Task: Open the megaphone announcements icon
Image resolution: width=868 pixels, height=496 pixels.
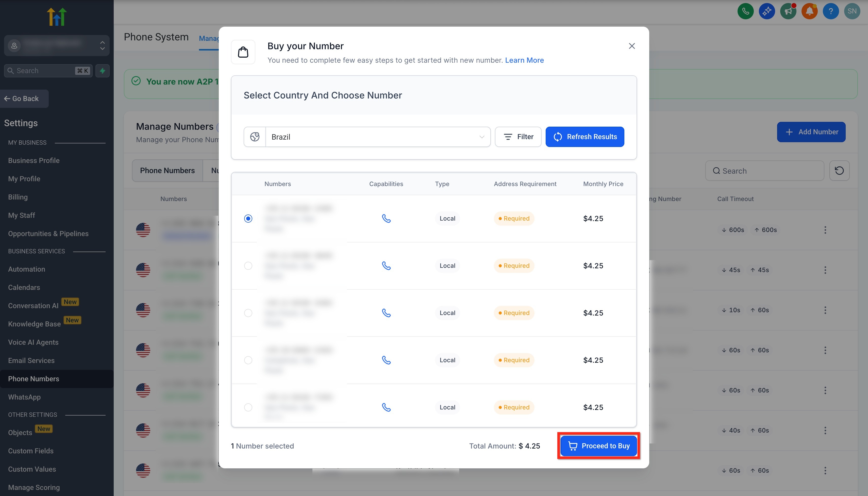Action: coord(788,11)
